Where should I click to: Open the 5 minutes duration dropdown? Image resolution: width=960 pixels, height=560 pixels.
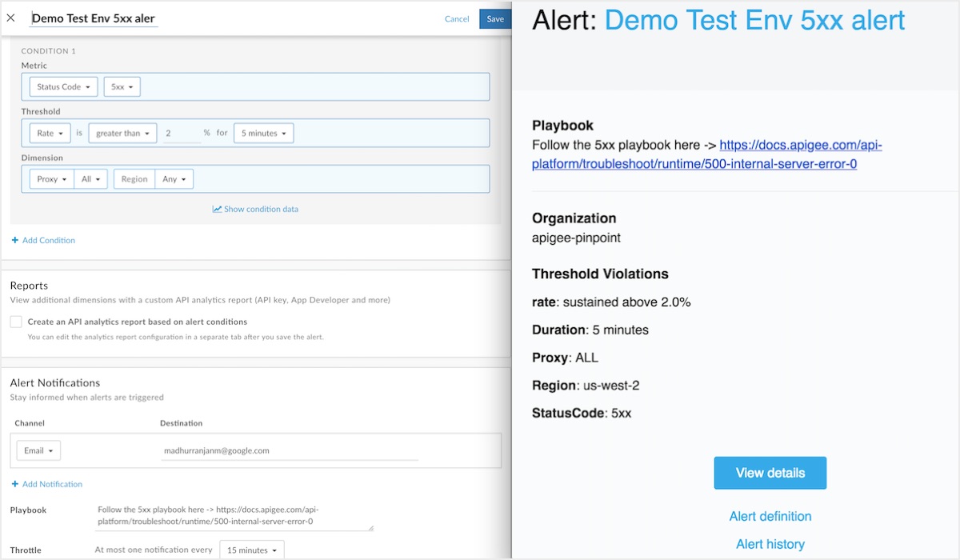point(263,134)
